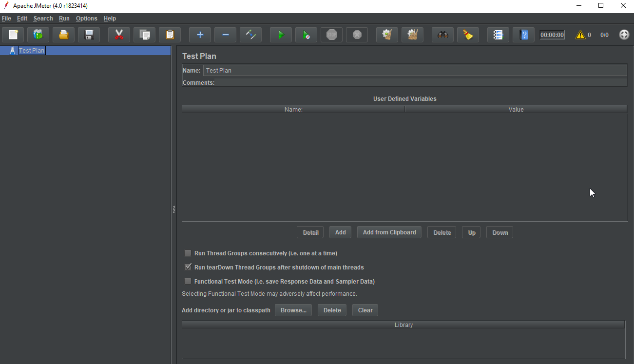Open the File menu
This screenshot has height=364, width=634.
(6, 19)
